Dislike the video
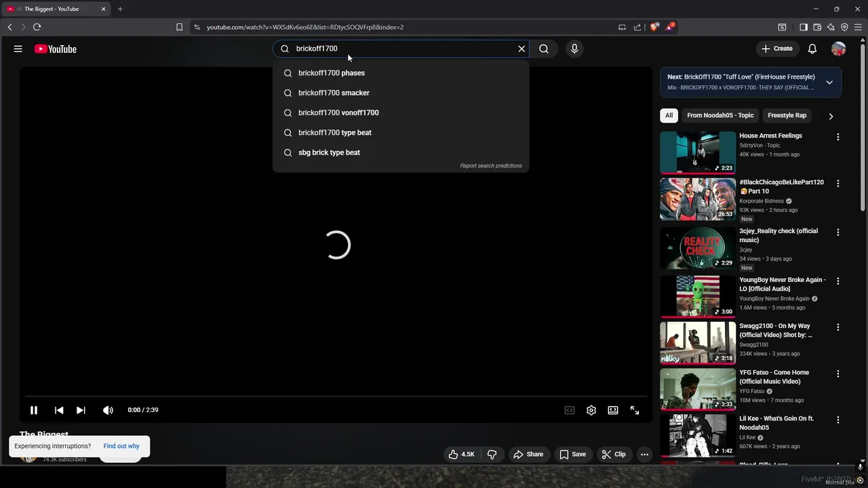The image size is (868, 488). (492, 455)
